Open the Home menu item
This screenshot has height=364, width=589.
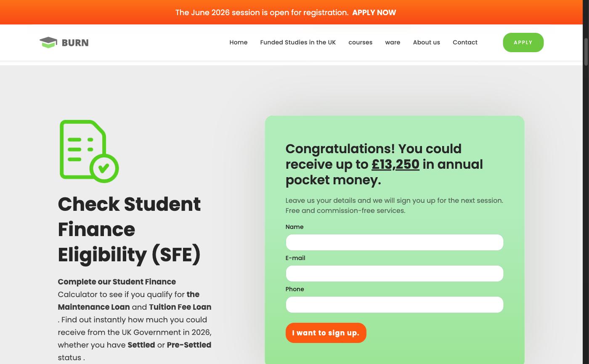[x=238, y=43]
